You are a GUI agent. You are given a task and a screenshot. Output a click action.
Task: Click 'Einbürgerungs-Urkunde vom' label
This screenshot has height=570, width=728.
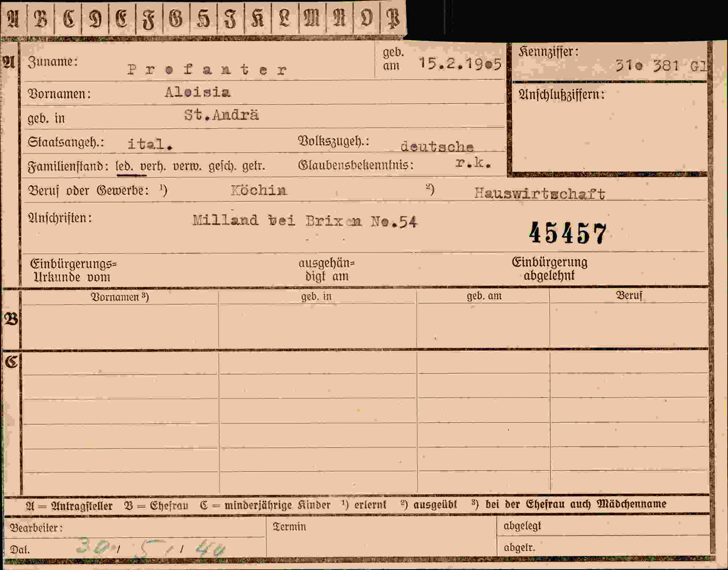point(73,270)
